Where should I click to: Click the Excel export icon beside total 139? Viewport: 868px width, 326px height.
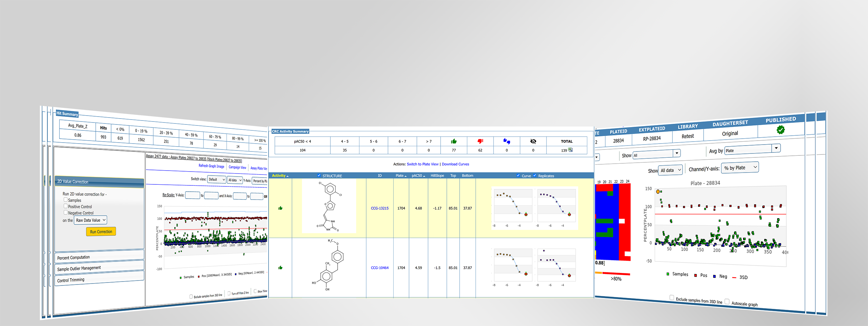pos(570,150)
